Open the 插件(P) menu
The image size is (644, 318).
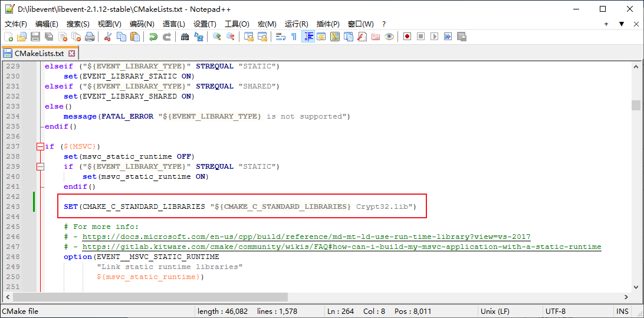328,24
